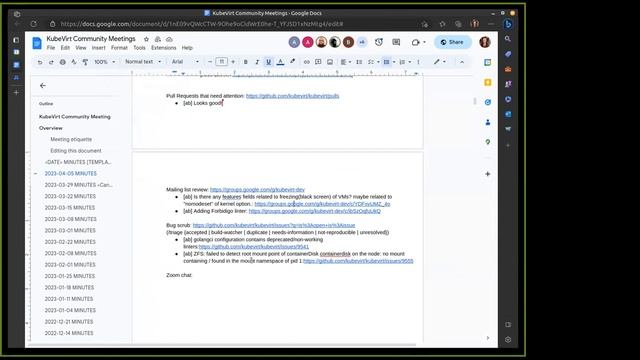The height and width of the screenshot is (360, 640).
Task: Open the Arial font dropdown
Action: 185,62
